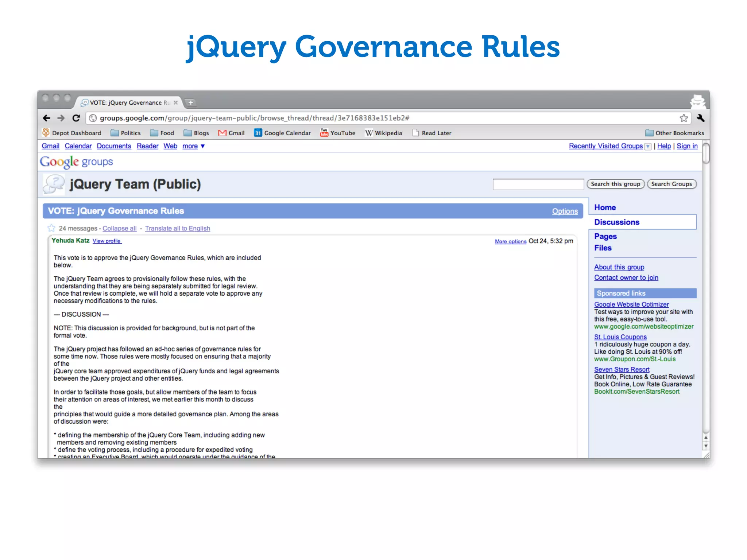Open Read Later bookmark
This screenshot has width=747, height=560.
[x=432, y=133]
